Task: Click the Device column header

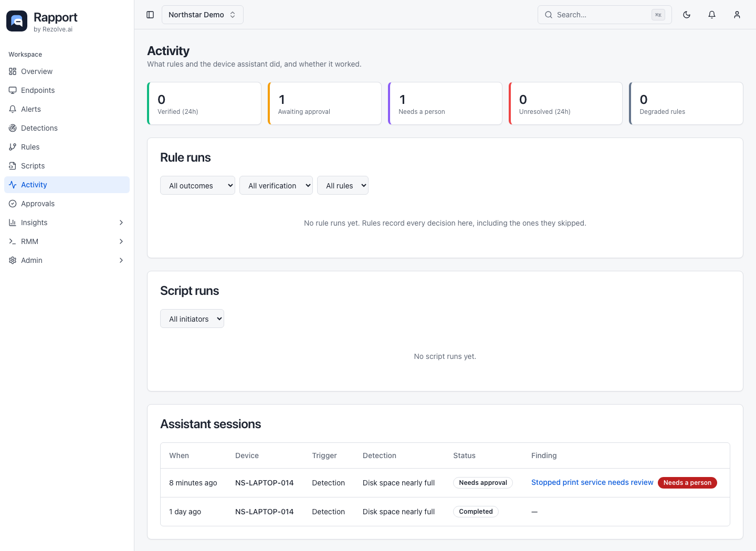Action: coord(247,455)
